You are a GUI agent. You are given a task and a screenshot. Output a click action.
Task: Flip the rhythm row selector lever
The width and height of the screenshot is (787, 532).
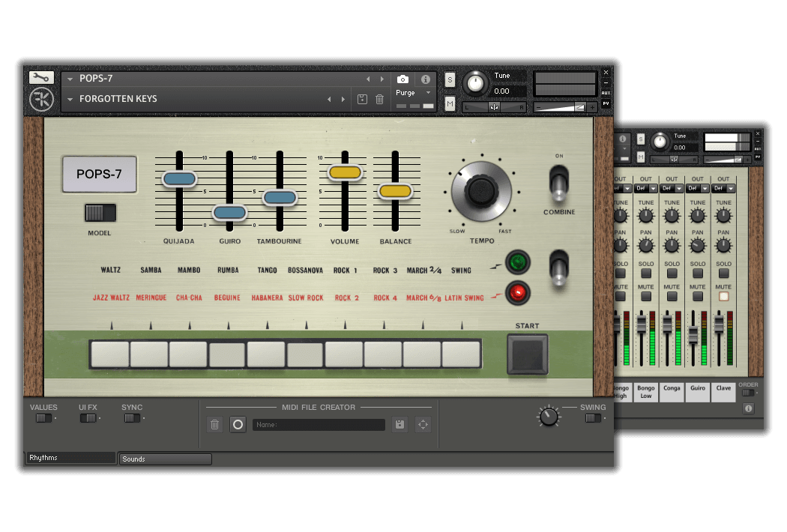pos(558,267)
